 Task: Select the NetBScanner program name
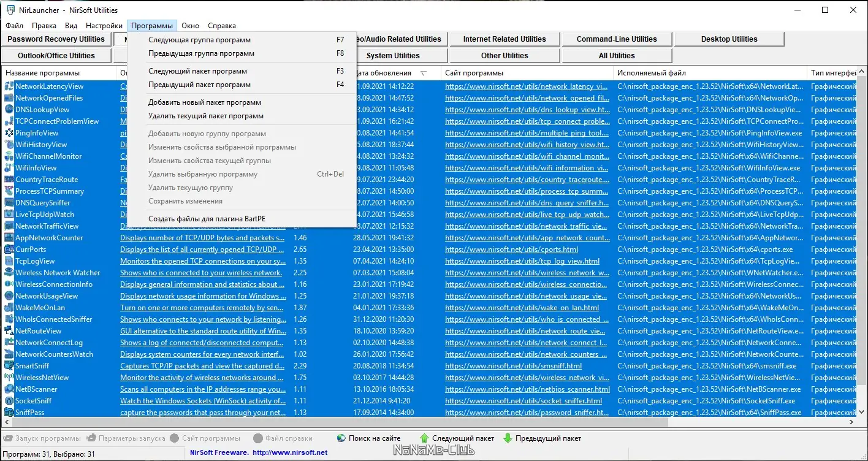(x=36, y=389)
